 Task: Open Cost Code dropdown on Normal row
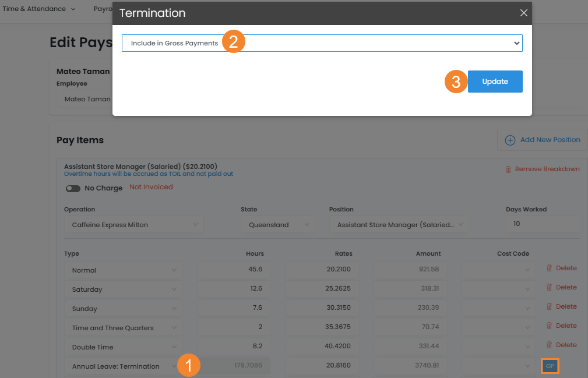coord(498,270)
